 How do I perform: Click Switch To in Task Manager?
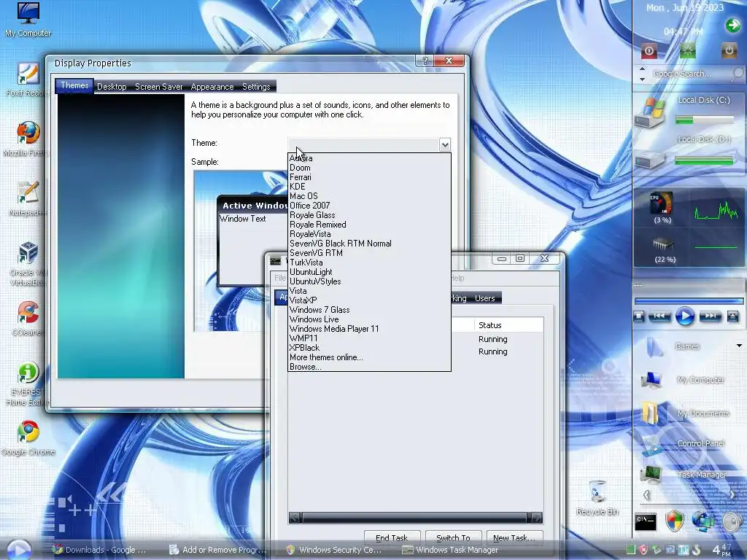click(453, 537)
